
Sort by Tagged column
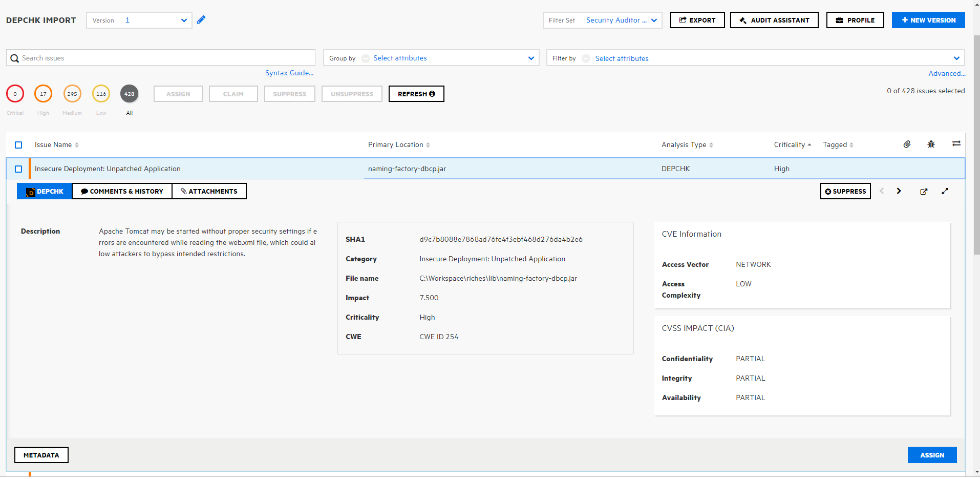coord(838,145)
